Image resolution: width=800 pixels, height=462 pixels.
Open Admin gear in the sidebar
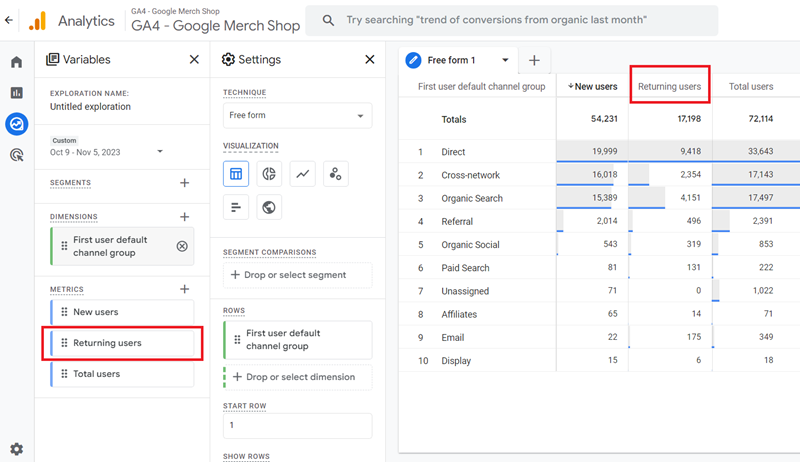[x=17, y=449]
